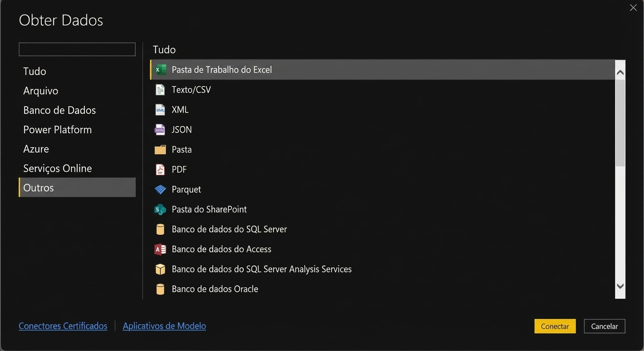Viewport: 644px width, 351px height.
Task: Click the scroll down arrow
Action: tap(620, 286)
